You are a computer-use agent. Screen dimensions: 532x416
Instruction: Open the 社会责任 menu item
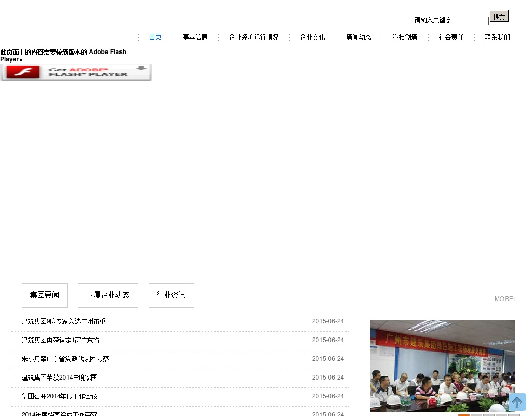click(x=451, y=37)
